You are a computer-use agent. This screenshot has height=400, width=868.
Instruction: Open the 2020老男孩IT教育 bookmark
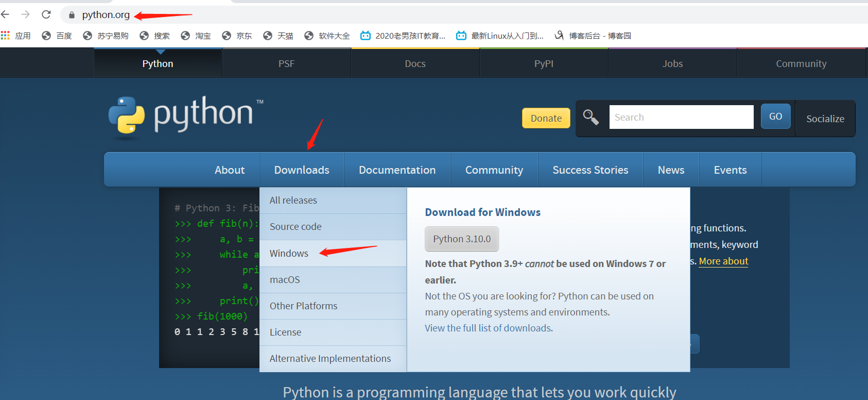(x=403, y=36)
